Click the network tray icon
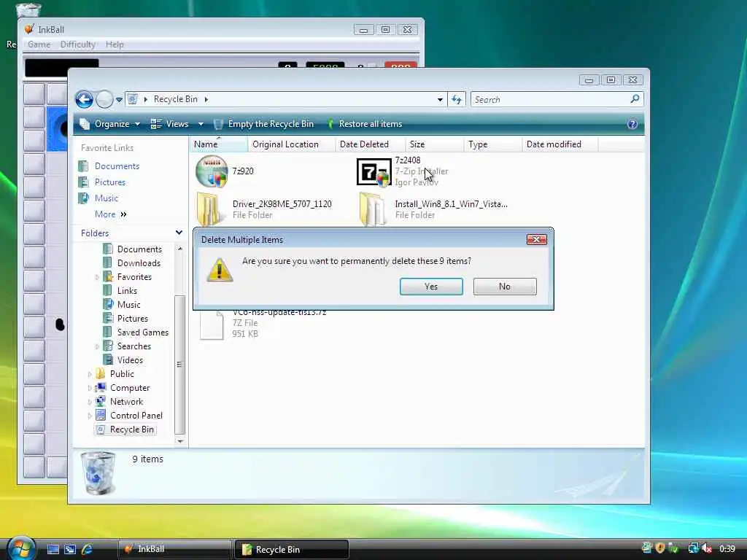 [x=693, y=548]
